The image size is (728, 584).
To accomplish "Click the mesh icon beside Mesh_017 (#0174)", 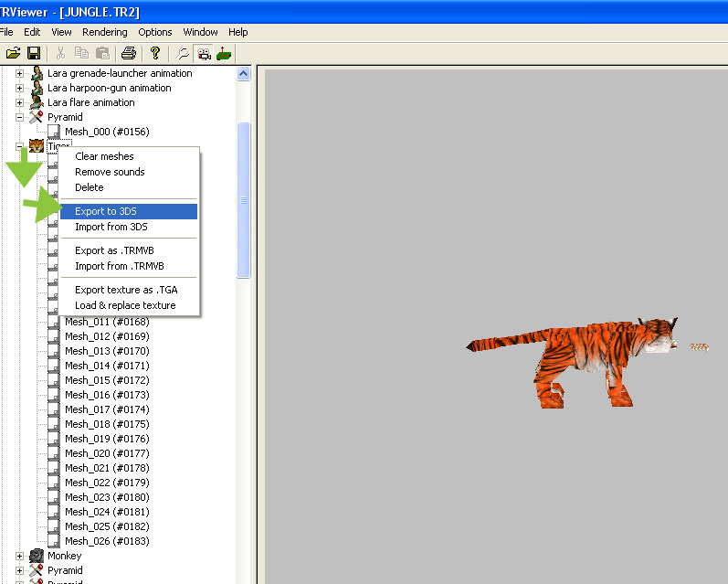I will (54, 409).
